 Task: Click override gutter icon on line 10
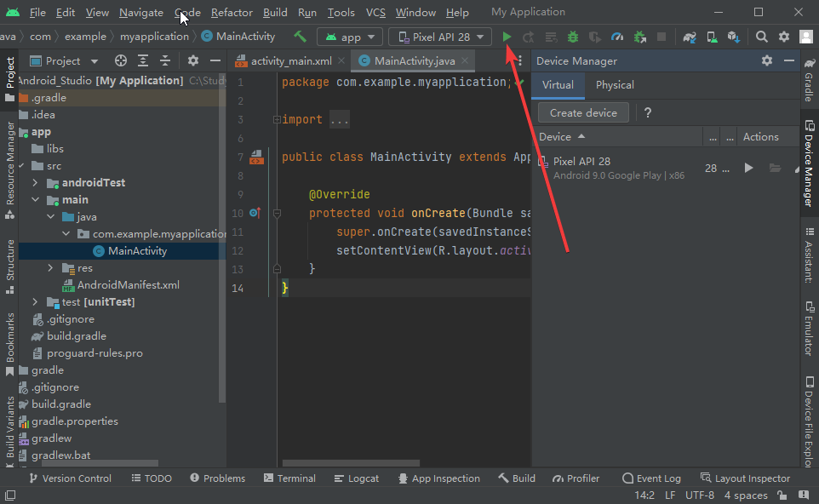(x=255, y=213)
